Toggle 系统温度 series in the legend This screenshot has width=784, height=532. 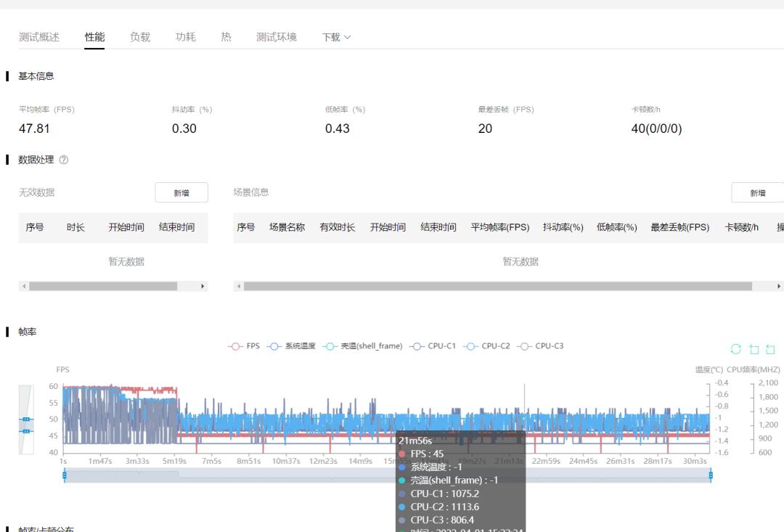(x=292, y=346)
